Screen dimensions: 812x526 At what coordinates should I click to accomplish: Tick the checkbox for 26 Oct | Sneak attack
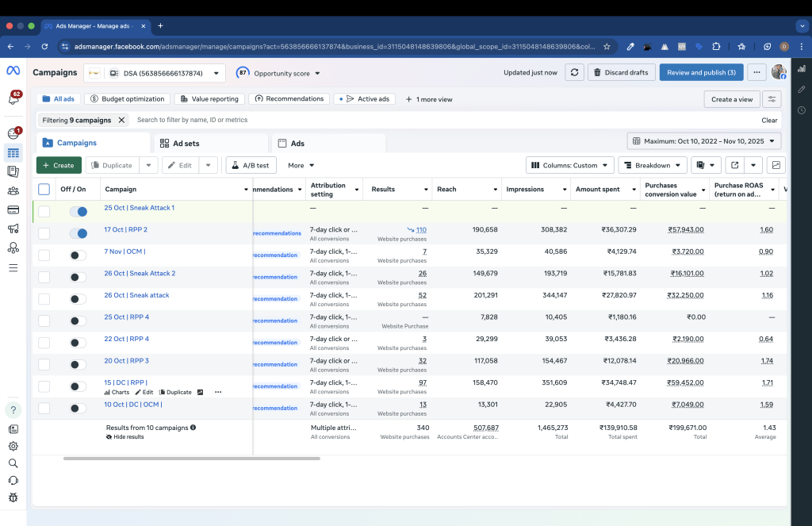tap(44, 299)
